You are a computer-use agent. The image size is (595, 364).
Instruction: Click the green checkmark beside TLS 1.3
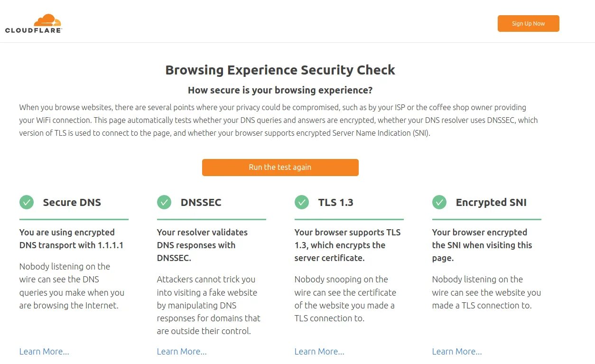302,202
